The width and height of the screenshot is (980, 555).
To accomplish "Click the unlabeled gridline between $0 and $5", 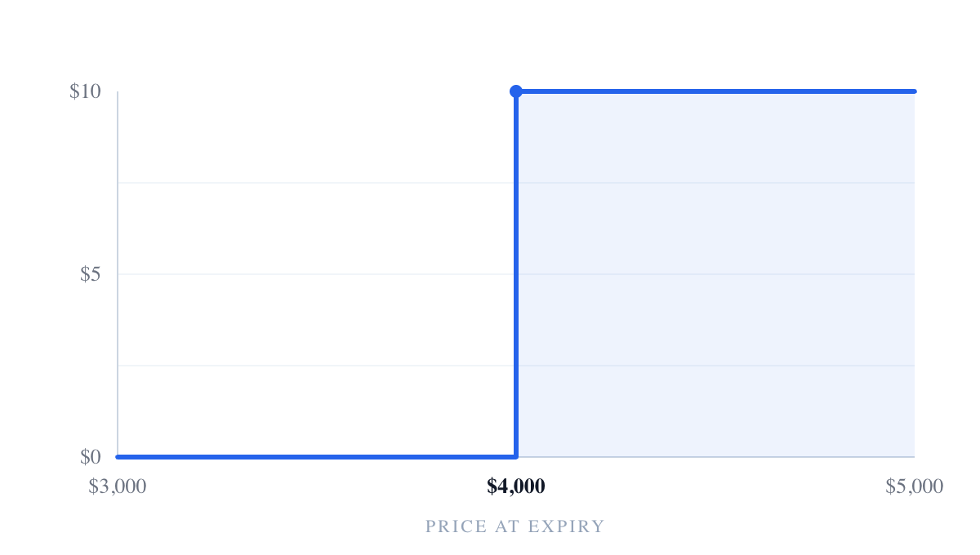I will [x=516, y=366].
